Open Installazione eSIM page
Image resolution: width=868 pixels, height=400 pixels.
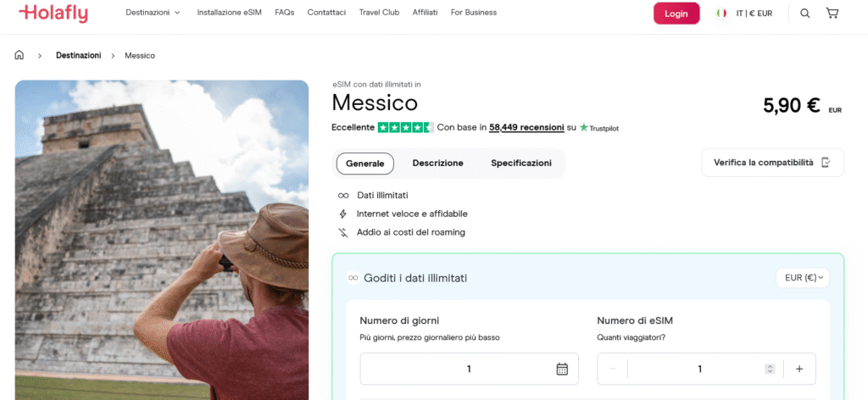point(229,12)
